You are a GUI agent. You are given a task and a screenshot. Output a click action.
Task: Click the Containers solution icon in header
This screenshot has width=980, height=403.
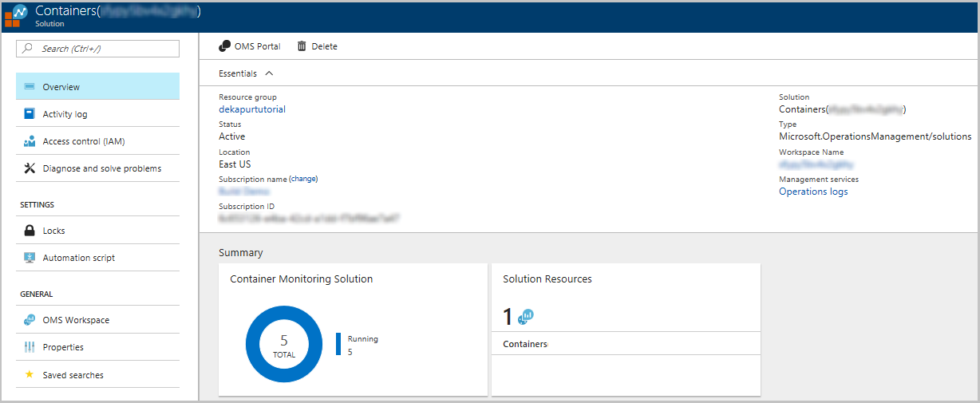(x=16, y=16)
